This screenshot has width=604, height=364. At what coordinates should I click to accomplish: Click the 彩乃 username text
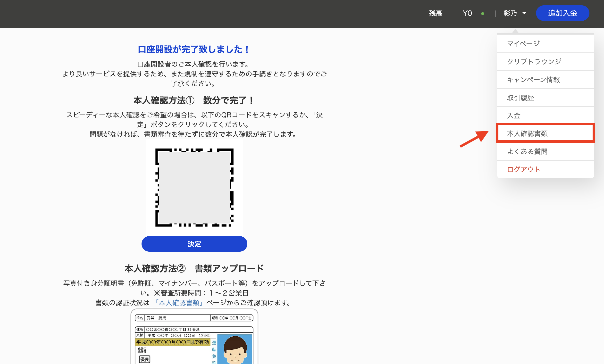tap(510, 13)
